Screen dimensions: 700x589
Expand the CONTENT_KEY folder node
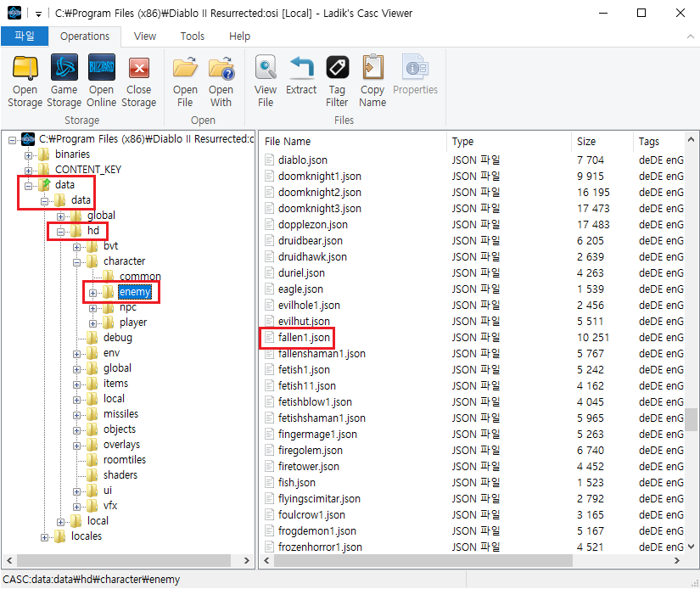(x=28, y=171)
